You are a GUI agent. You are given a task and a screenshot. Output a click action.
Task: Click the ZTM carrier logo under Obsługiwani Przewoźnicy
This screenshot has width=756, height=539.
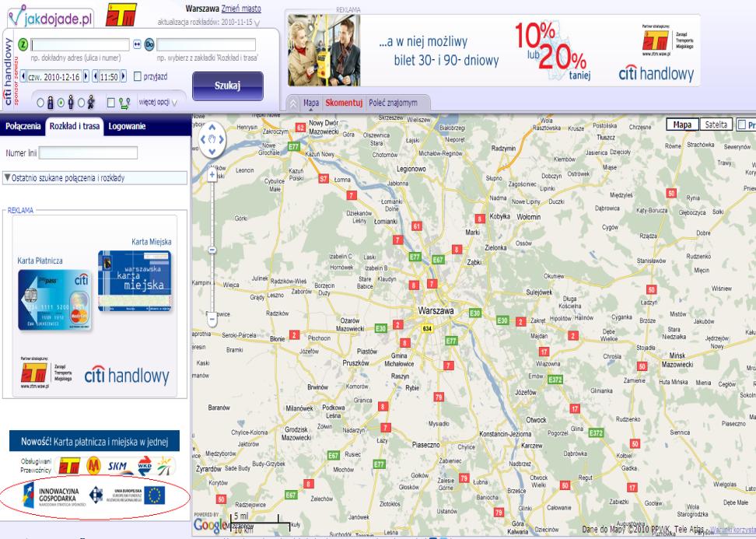pos(69,466)
